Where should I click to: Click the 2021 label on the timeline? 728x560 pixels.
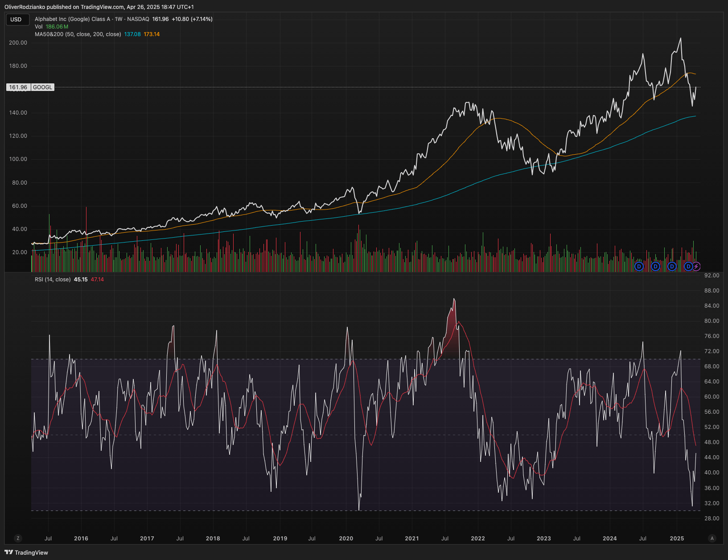pyautogui.click(x=412, y=538)
